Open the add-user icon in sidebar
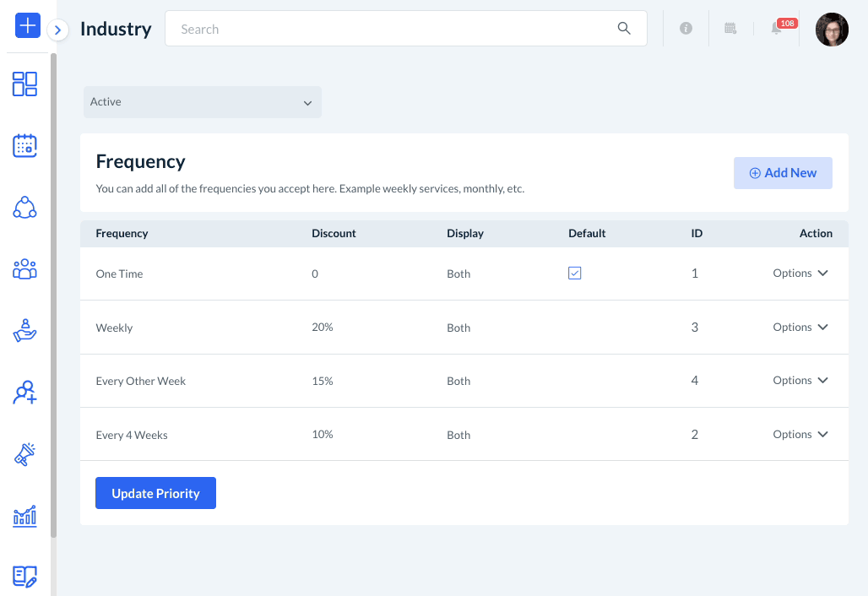Screen dimensions: 868x596 (x=24, y=393)
